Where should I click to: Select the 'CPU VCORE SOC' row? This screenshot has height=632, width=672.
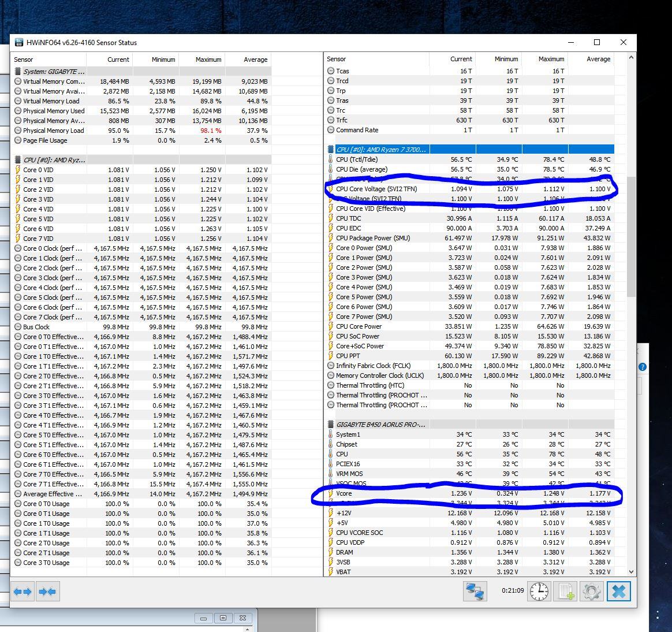(470, 533)
